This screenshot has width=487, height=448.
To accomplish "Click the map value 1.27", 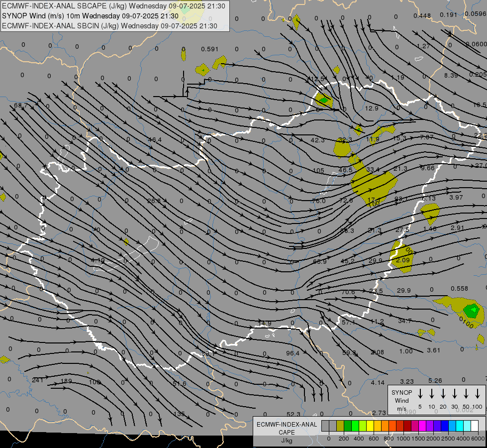I will pyautogui.click(x=423, y=46).
